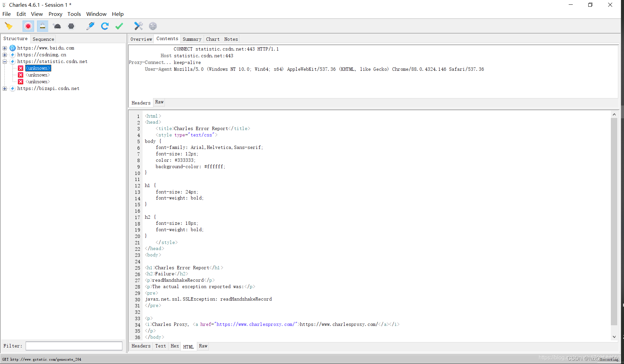Open the Proxy menu
Viewport: 624px width, 364px height.
(55, 14)
